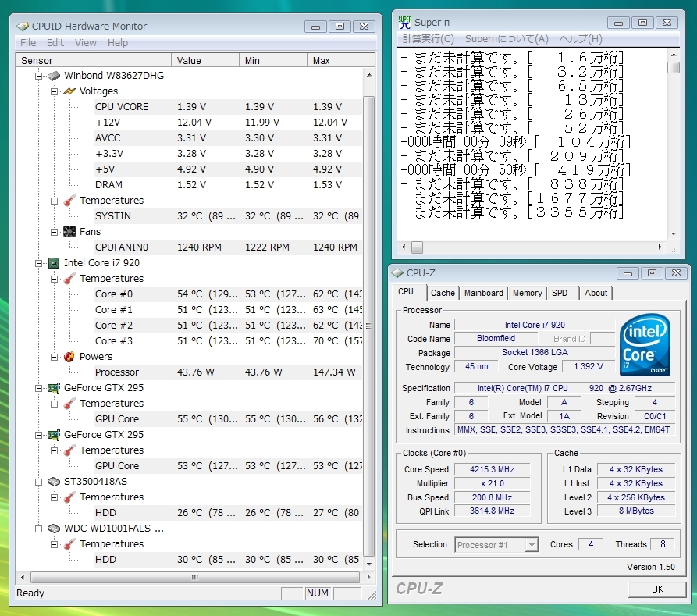The width and height of the screenshot is (697, 616).
Task: Click the Voltages lightning bolt icon
Action: (x=69, y=91)
